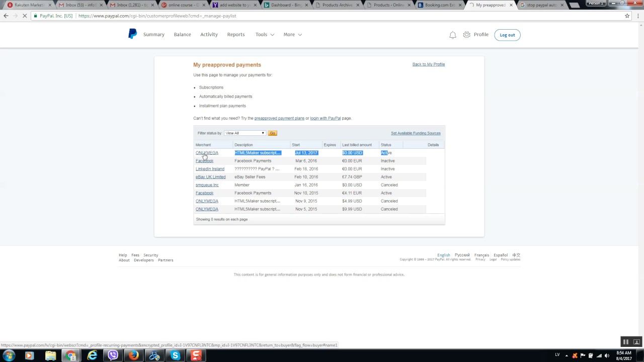Pause the screen recording

tap(625, 342)
